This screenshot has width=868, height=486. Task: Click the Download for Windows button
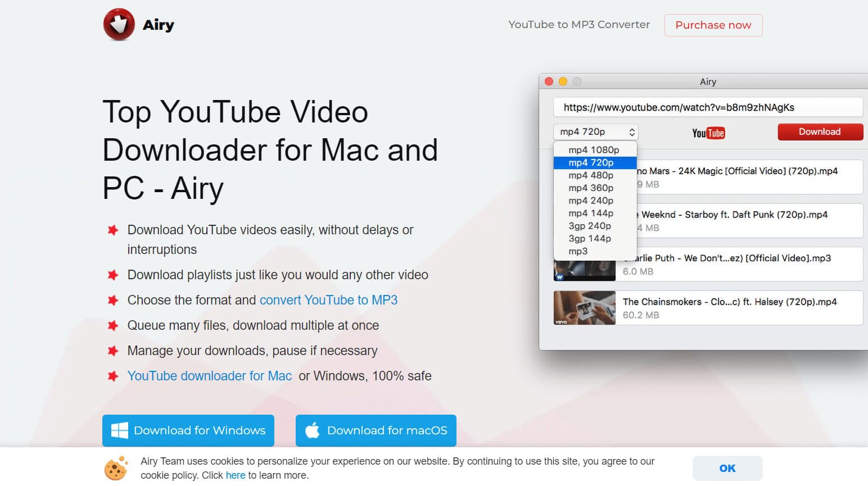pos(188,430)
